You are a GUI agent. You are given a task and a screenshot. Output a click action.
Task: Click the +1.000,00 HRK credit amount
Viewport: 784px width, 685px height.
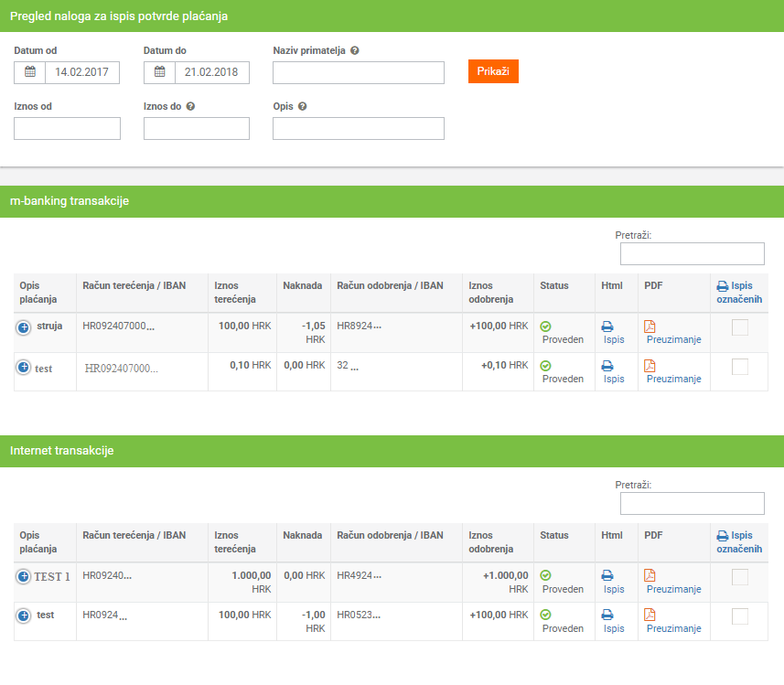506,582
